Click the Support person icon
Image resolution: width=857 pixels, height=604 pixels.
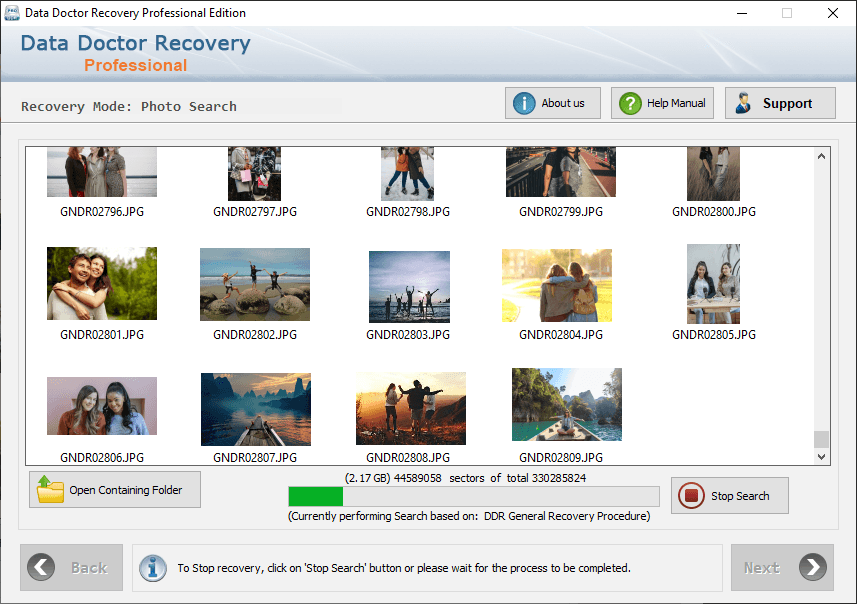tap(743, 103)
